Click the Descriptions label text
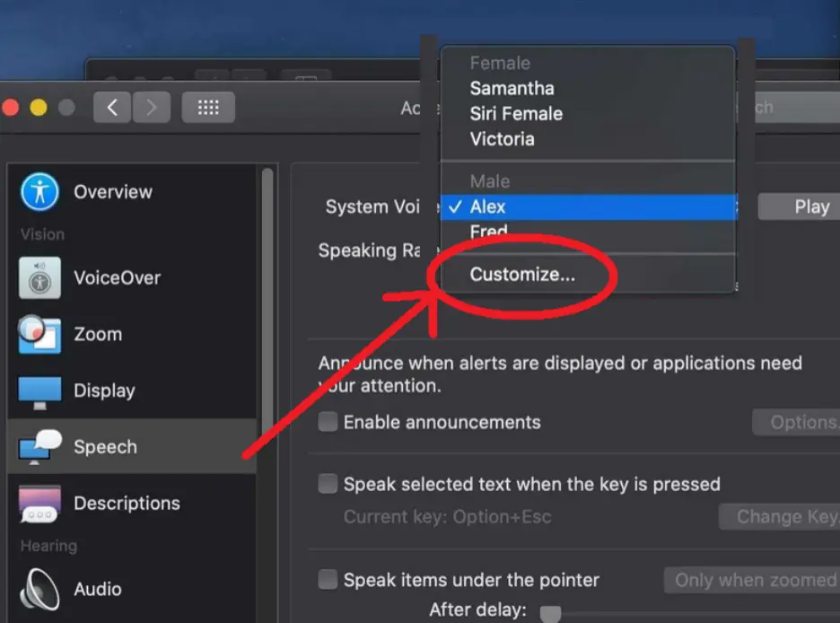Image resolution: width=840 pixels, height=623 pixels. click(x=127, y=504)
